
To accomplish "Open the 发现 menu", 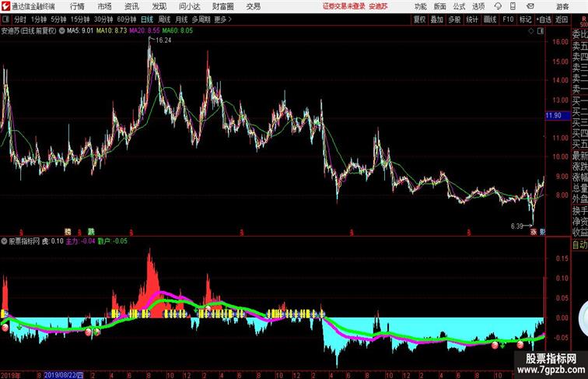I will (x=159, y=6).
